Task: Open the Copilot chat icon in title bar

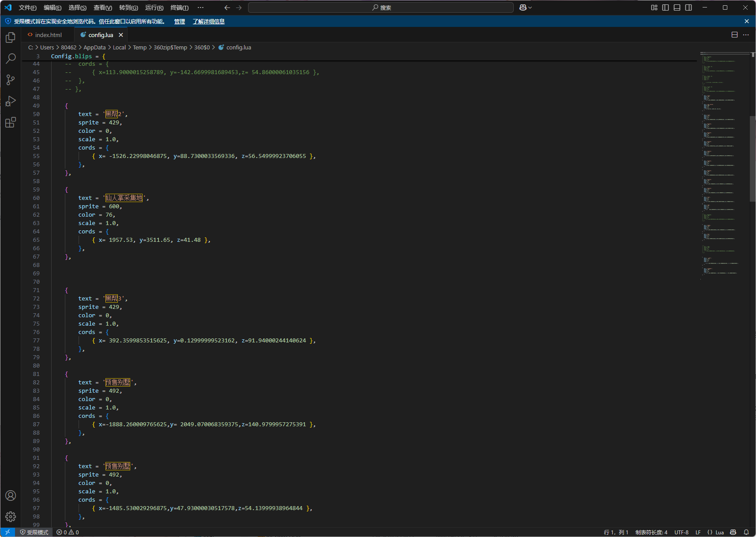Action: tap(523, 8)
